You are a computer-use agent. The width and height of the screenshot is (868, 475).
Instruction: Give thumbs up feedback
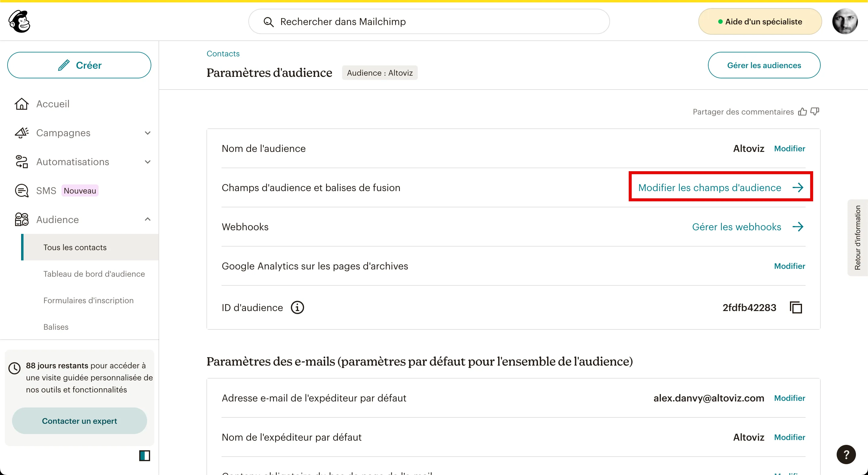[802, 112]
